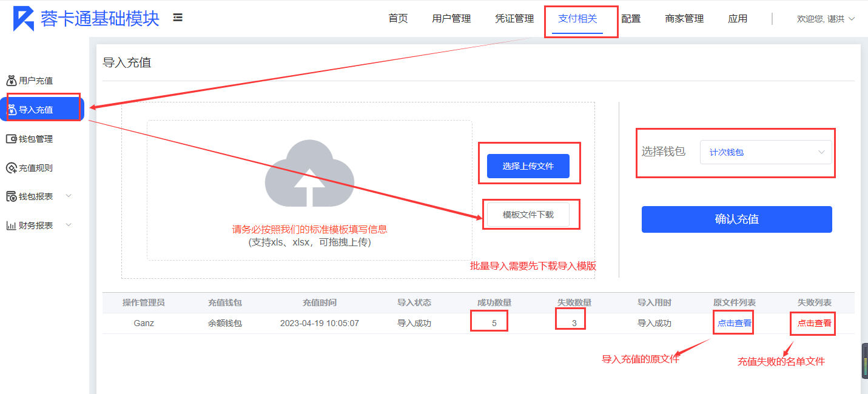Image resolution: width=868 pixels, height=394 pixels.
Task: Click the 用户充值 money bag icon
Action: [11, 81]
